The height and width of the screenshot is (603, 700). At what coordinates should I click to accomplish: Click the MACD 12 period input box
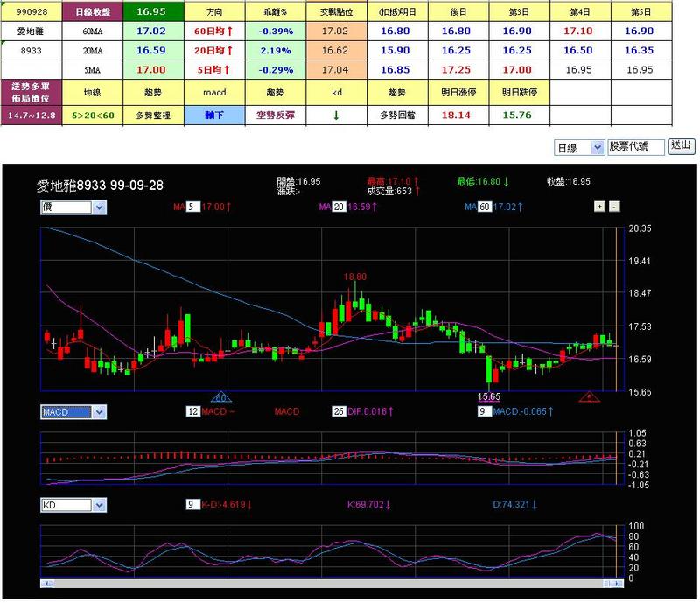tap(193, 411)
